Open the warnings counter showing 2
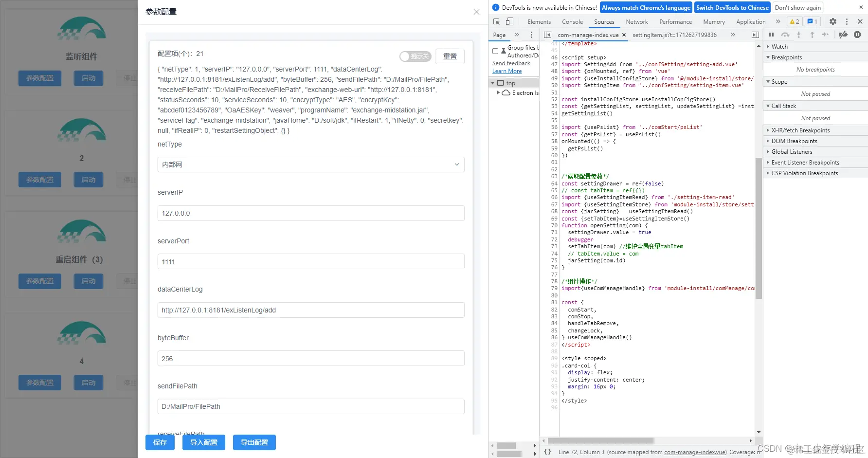The height and width of the screenshot is (458, 868). pyautogui.click(x=795, y=22)
